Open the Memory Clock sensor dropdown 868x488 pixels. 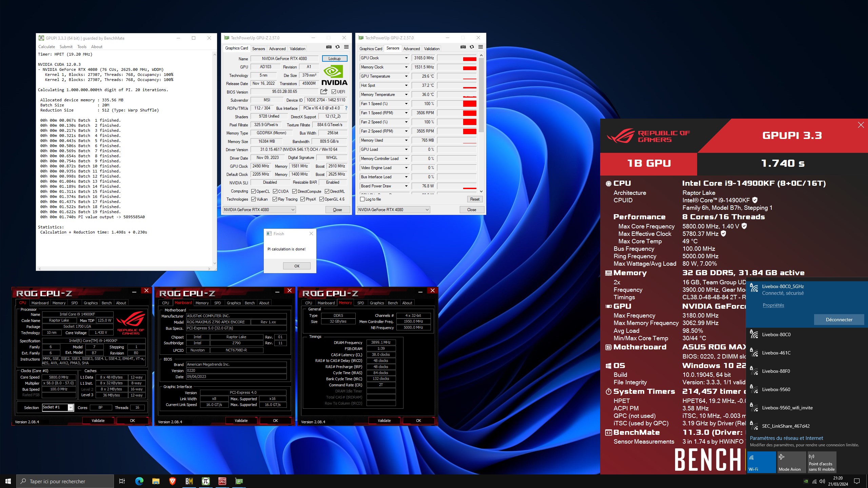(x=406, y=67)
